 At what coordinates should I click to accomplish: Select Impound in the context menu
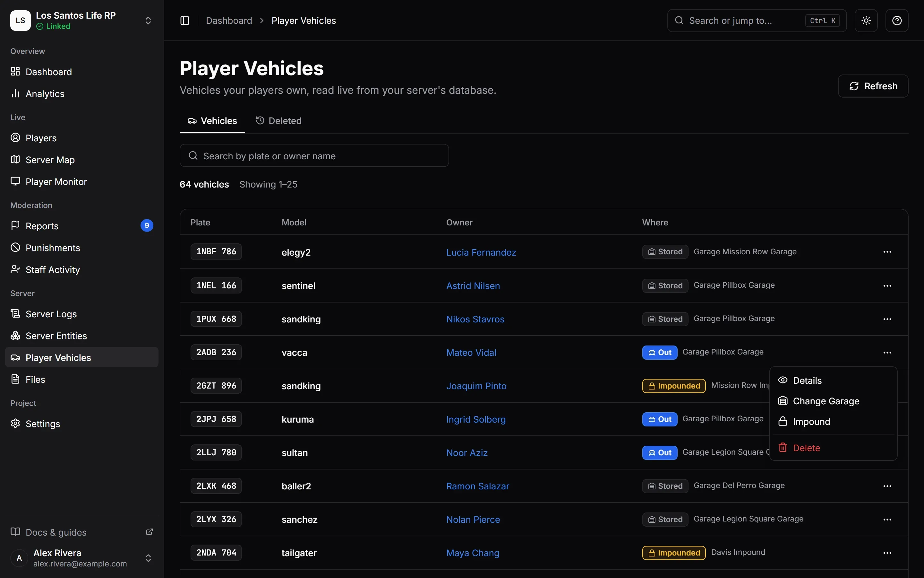coord(833,422)
